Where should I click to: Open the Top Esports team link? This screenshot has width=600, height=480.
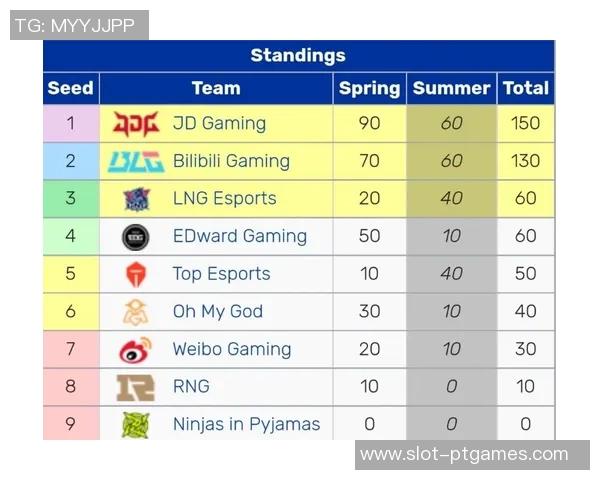221,274
